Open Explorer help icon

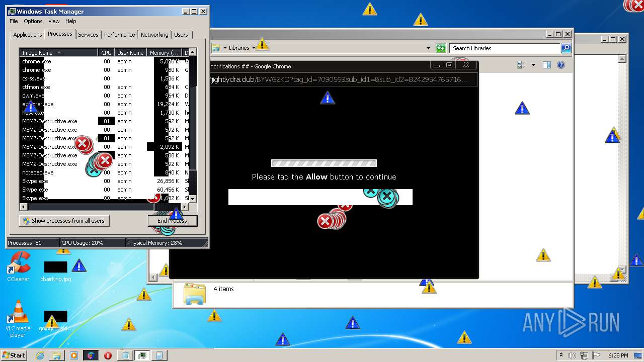(x=561, y=65)
